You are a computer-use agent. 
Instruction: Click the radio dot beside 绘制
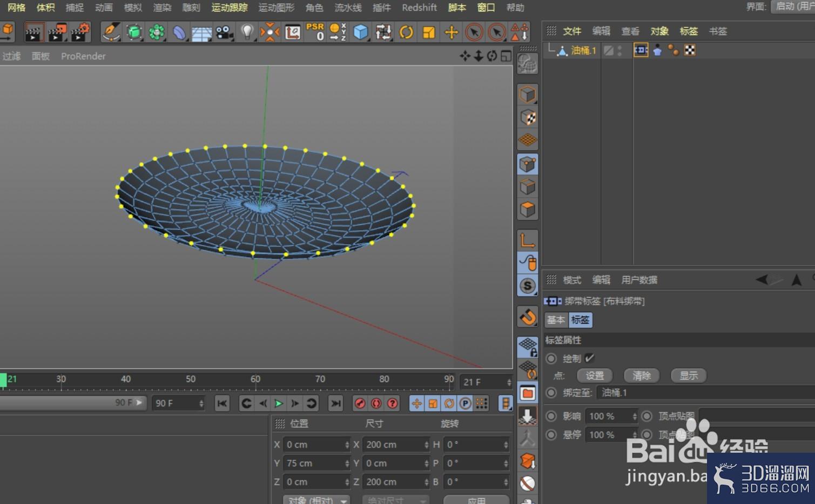click(551, 359)
